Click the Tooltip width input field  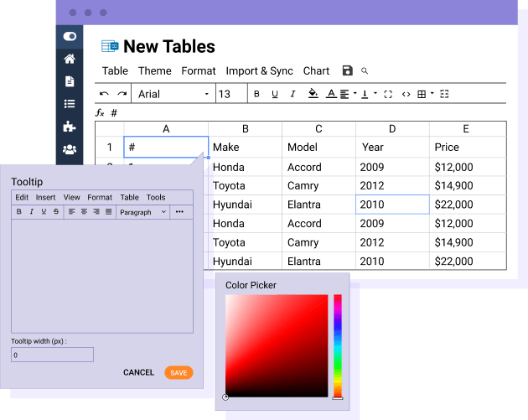coord(52,355)
